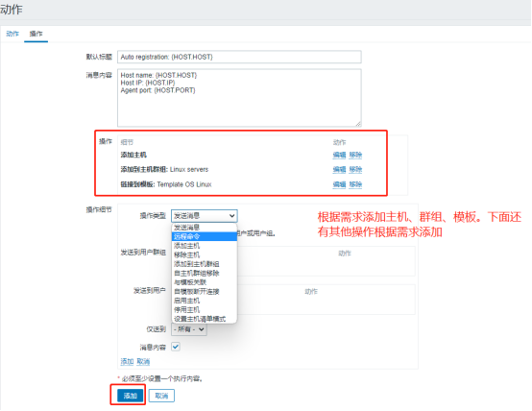This screenshot has width=532, height=411.
Task: Click inside the 消息内容 text area
Action: [239, 98]
